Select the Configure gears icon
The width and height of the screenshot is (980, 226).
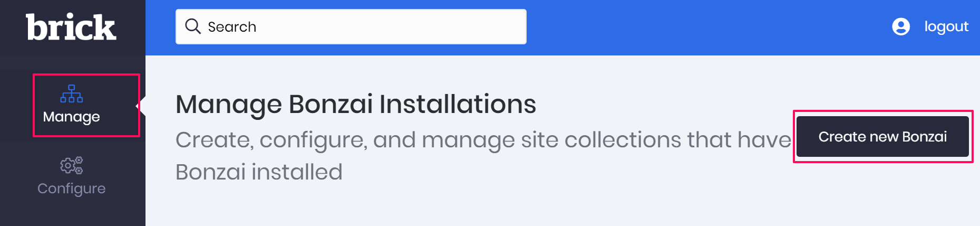72,165
